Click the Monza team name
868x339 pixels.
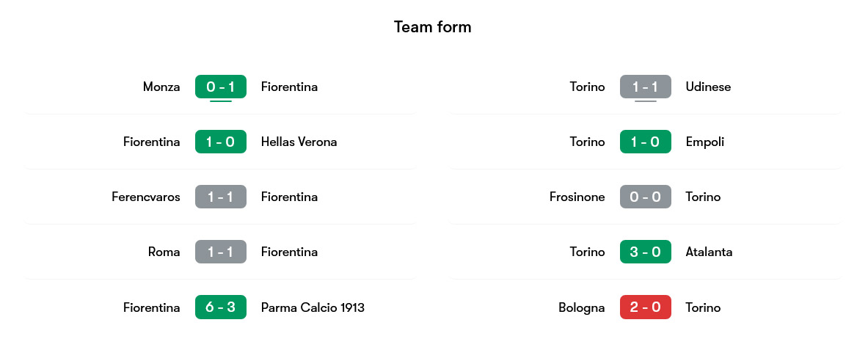pyautogui.click(x=161, y=87)
